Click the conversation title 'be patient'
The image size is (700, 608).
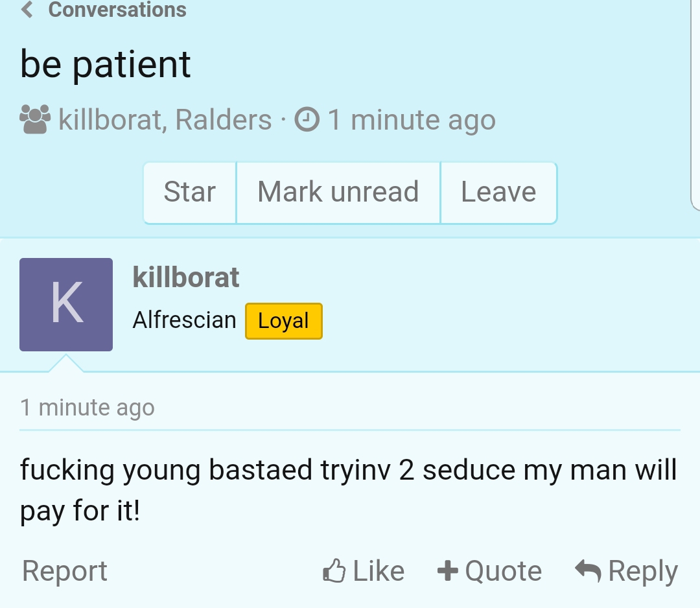pos(106,64)
